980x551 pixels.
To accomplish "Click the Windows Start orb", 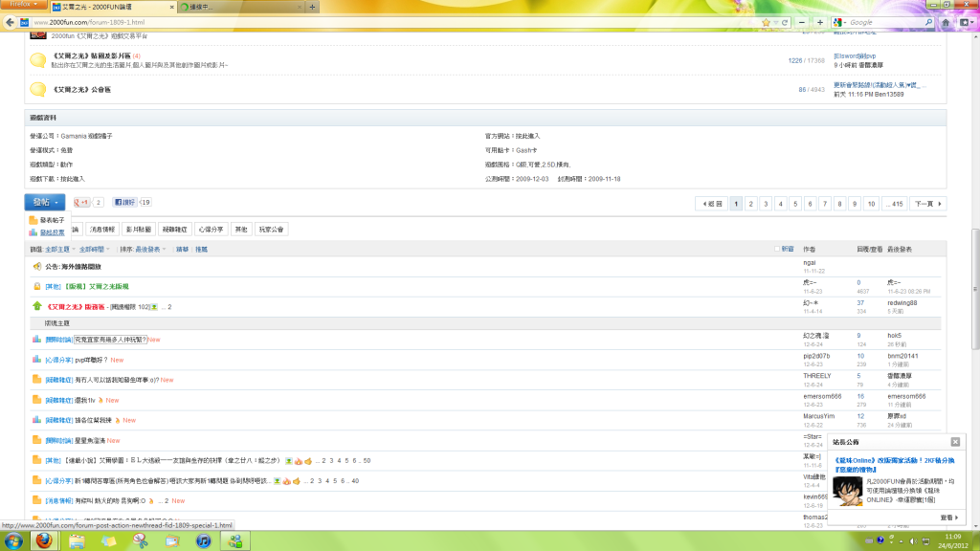I will click(x=11, y=540).
